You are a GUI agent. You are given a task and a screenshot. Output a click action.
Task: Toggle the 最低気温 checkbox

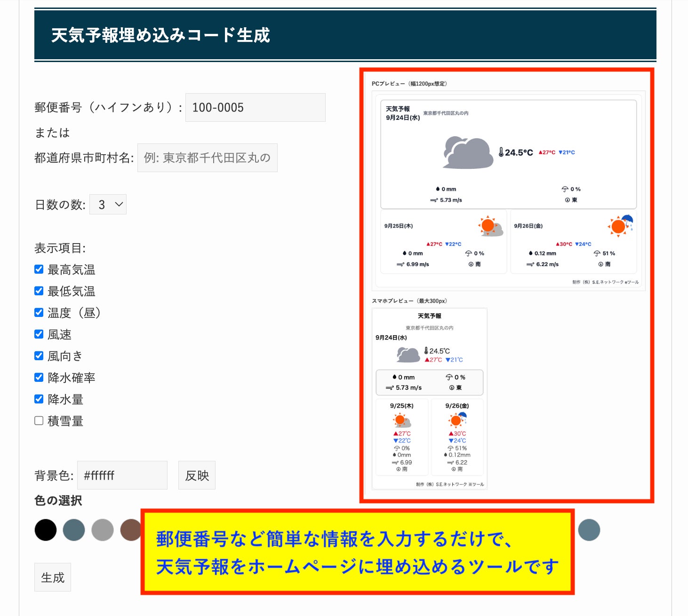39,291
